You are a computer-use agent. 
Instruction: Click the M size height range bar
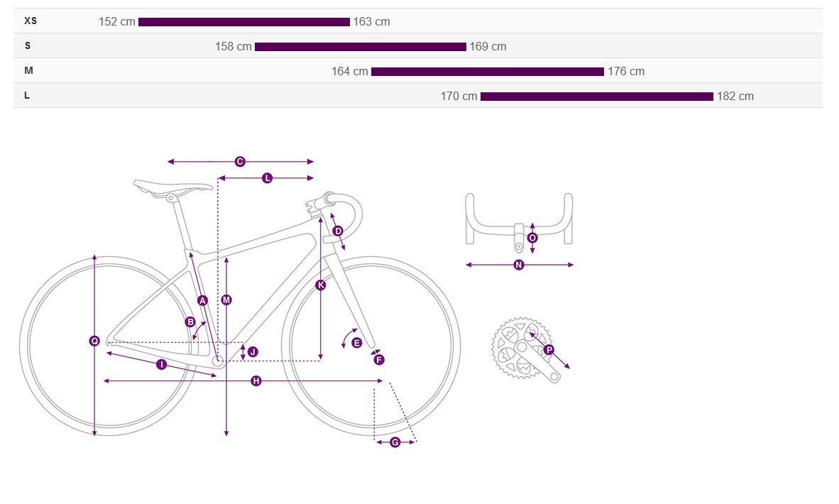point(488,72)
